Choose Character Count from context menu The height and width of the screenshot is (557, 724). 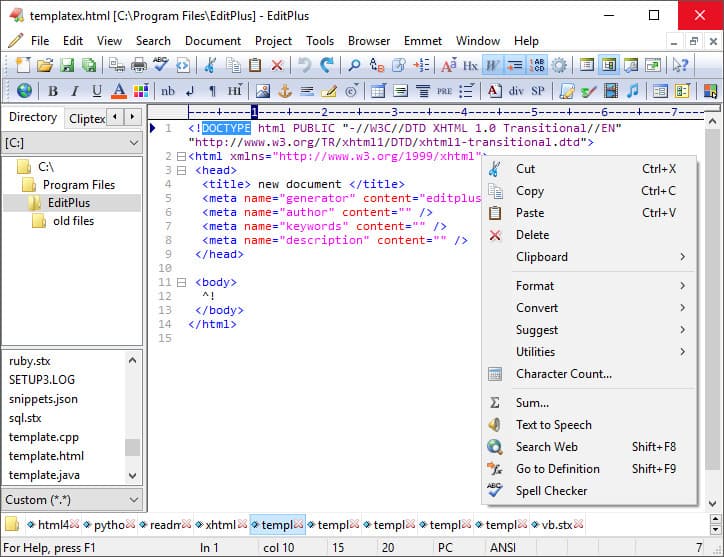(563, 374)
